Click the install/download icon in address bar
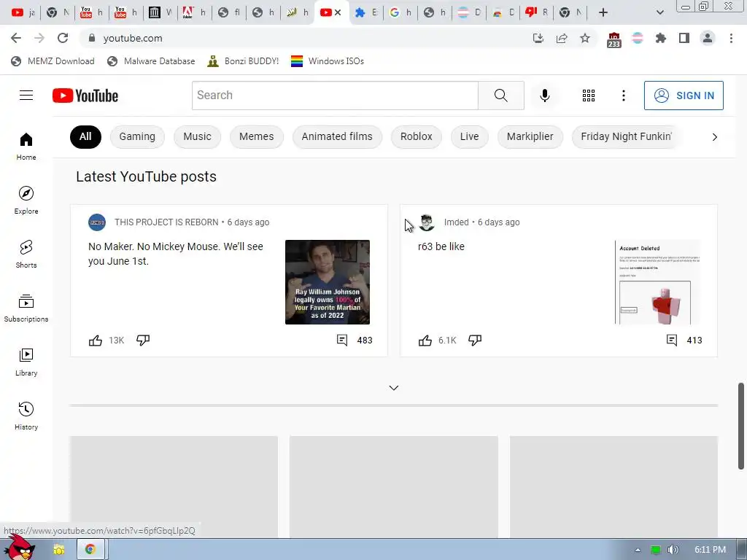The image size is (747, 560). (538, 38)
